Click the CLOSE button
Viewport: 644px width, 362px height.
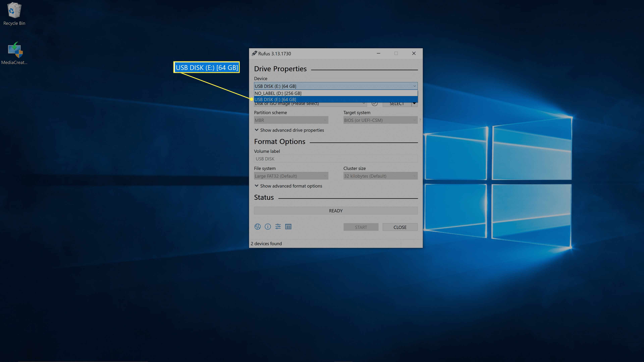click(x=400, y=227)
